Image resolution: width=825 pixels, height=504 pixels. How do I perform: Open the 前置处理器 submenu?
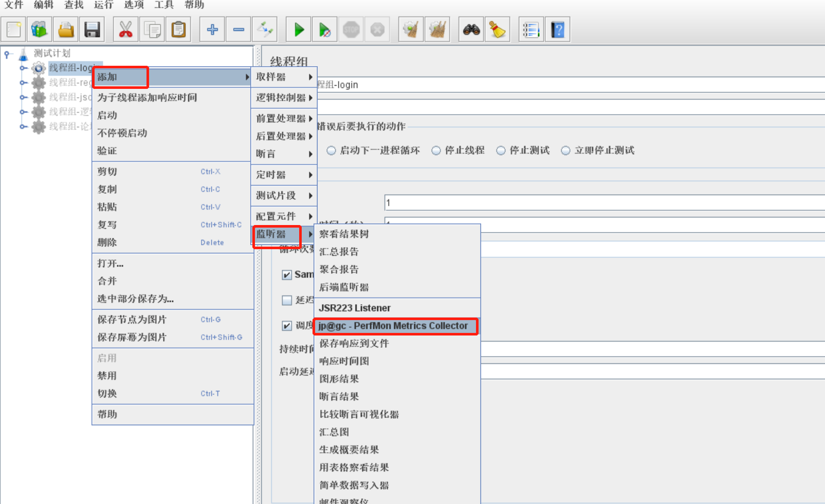[284, 119]
